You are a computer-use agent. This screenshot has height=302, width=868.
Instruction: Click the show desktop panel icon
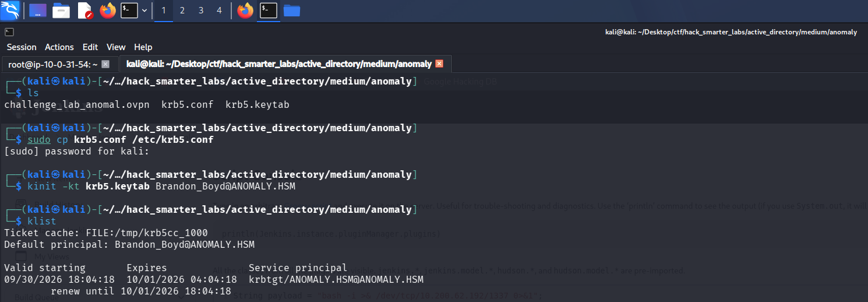[x=38, y=10]
